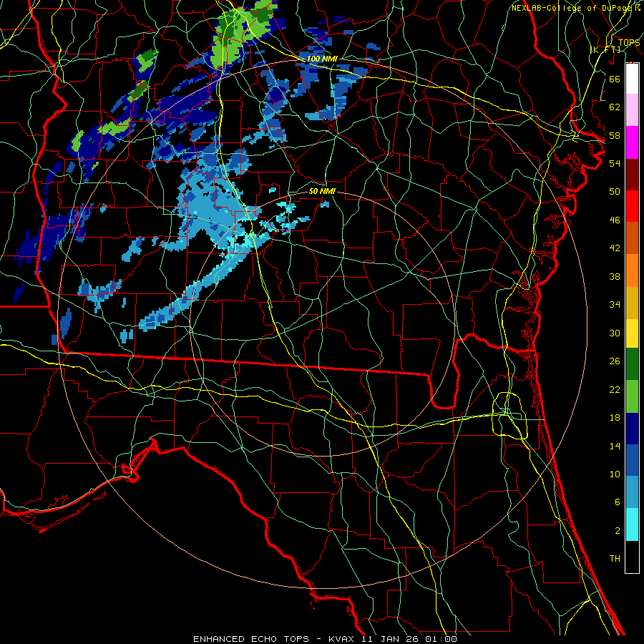
Task: Pick the bright orange legend swatch
Action: click(x=632, y=270)
